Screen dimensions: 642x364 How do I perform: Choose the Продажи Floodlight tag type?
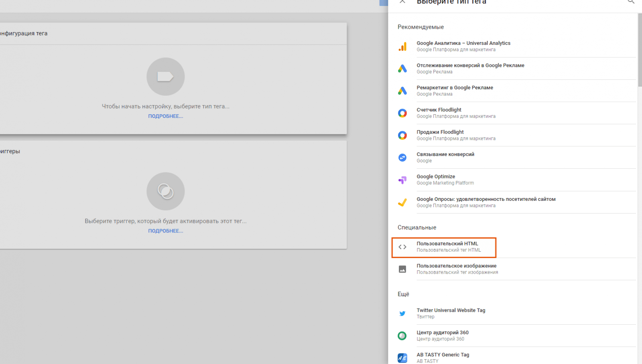(x=516, y=135)
